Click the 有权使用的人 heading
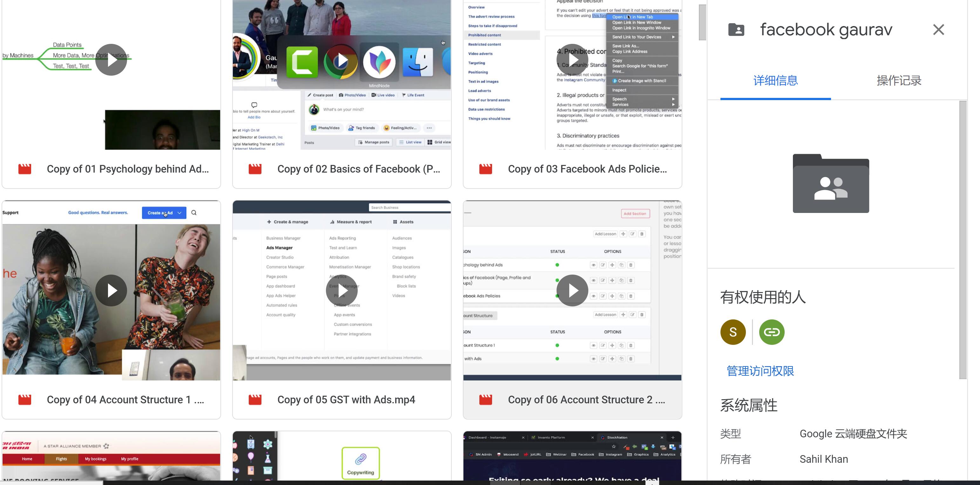This screenshot has width=980, height=485. (x=763, y=297)
